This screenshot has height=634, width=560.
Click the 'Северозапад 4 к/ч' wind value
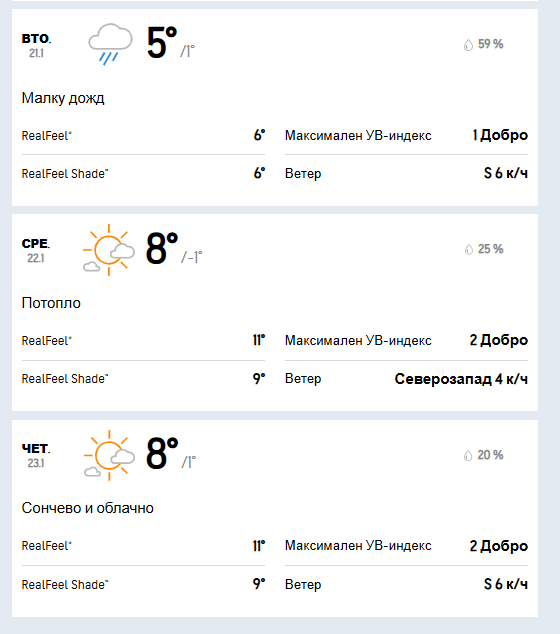coord(461,379)
